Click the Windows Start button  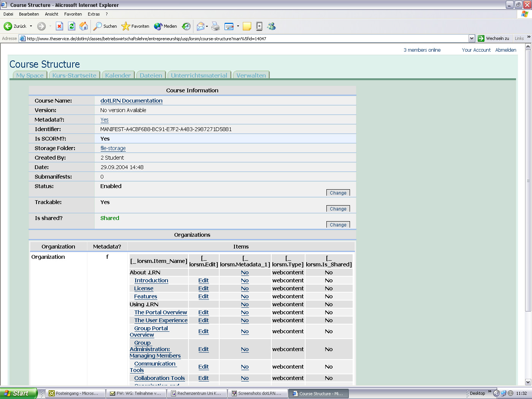(x=18, y=393)
